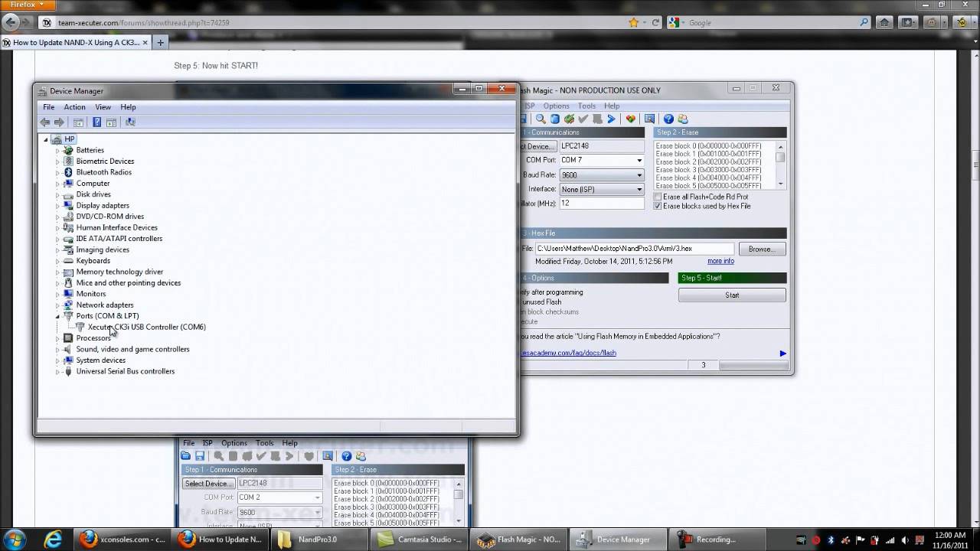Collapse the HP root node

[46, 139]
